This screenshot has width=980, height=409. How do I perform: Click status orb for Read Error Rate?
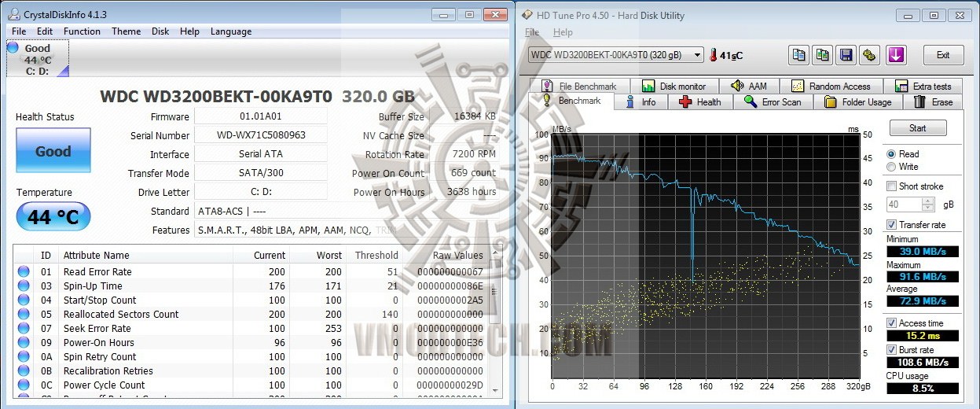(x=24, y=271)
